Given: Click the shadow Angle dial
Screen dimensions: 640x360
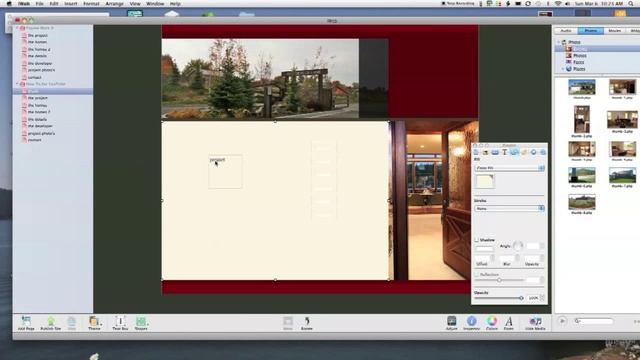Looking at the screenshot, I should click(518, 246).
